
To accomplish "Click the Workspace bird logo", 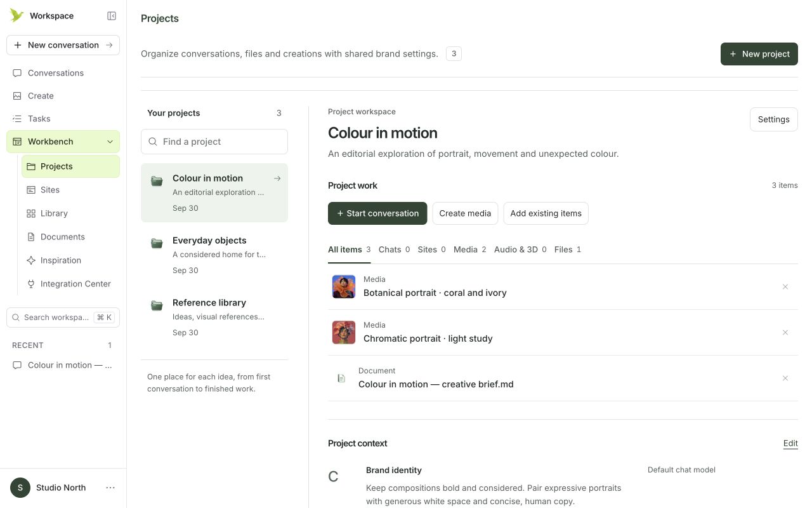I will [x=16, y=15].
